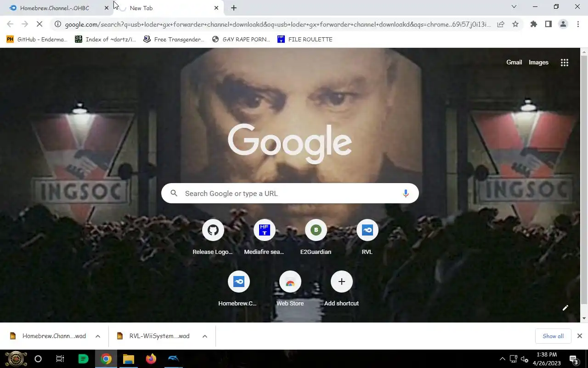Open the Google apps grid
Screen dimensions: 588x368
[x=565, y=63]
